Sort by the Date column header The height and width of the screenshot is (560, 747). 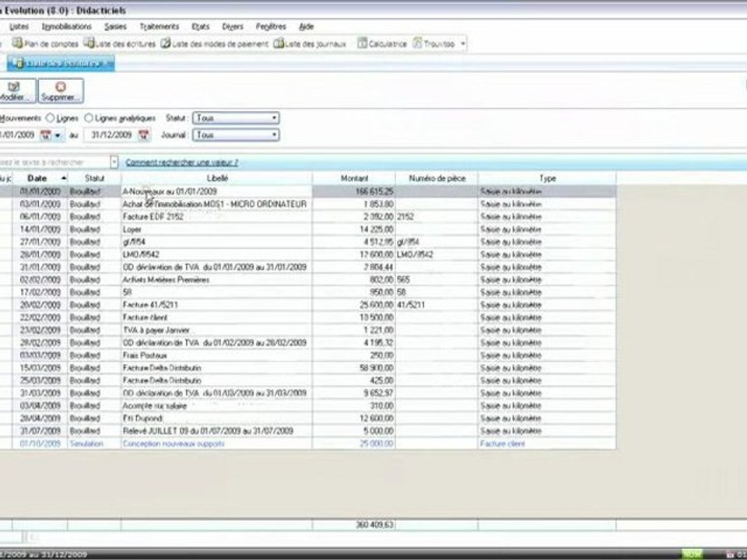(40, 178)
